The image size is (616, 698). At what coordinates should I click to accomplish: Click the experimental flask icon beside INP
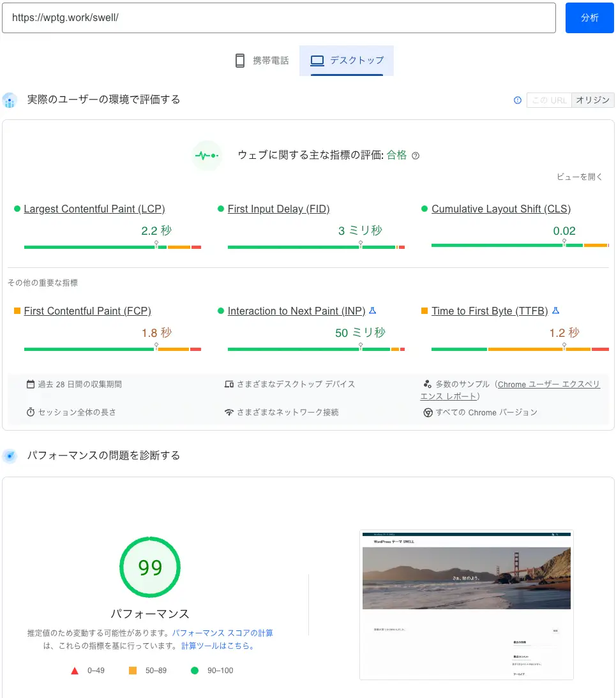coord(373,310)
